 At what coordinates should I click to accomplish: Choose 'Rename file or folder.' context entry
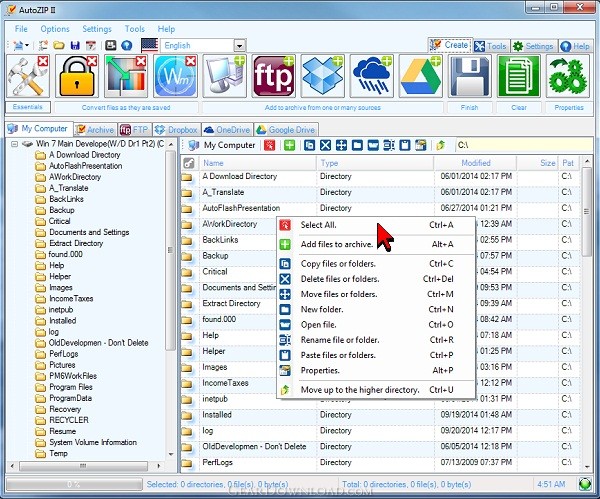(x=376, y=340)
